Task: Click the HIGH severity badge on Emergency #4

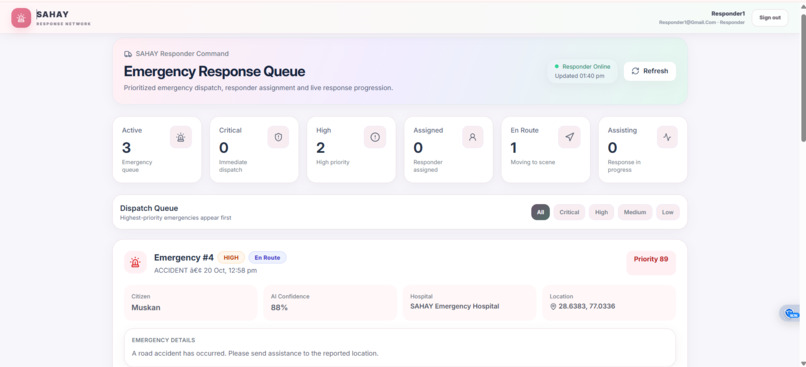Action: coord(231,258)
